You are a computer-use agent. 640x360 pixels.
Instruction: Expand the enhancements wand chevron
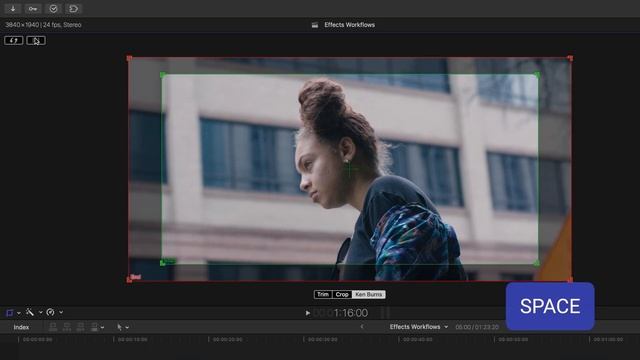tap(40, 313)
